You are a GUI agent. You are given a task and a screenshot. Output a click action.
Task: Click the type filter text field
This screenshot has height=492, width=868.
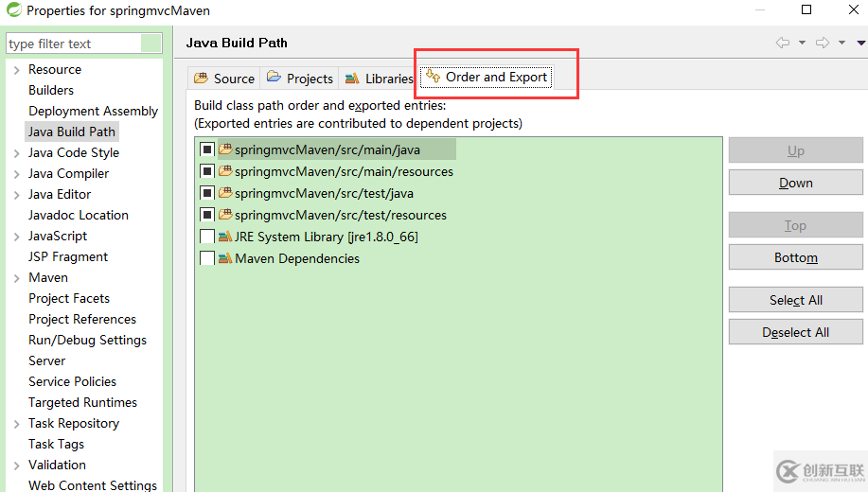point(74,44)
